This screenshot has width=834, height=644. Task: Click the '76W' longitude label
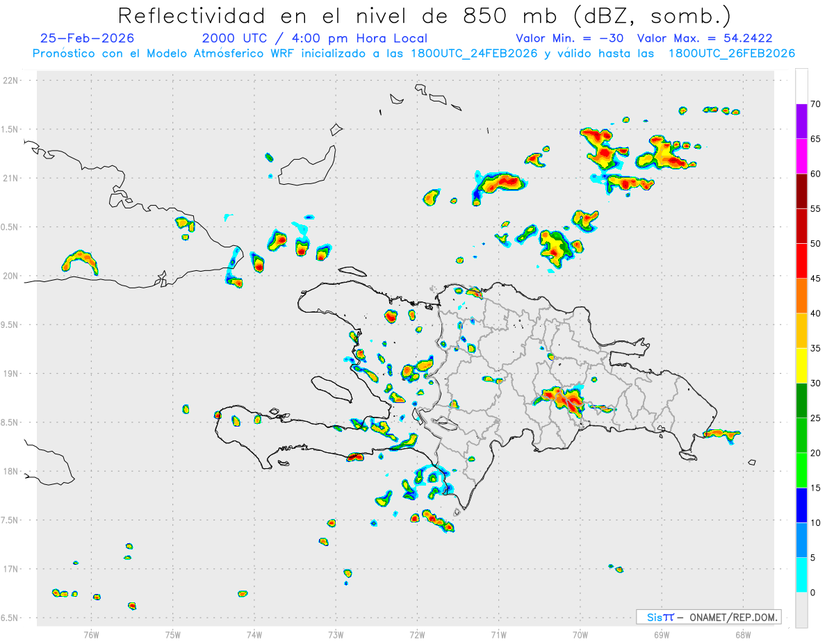tap(91, 634)
